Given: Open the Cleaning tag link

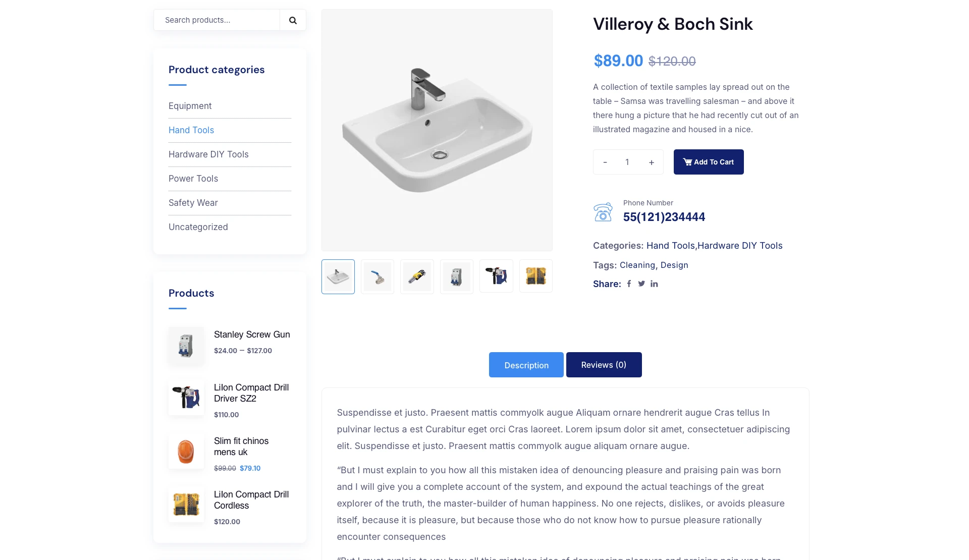Looking at the screenshot, I should pos(637,265).
